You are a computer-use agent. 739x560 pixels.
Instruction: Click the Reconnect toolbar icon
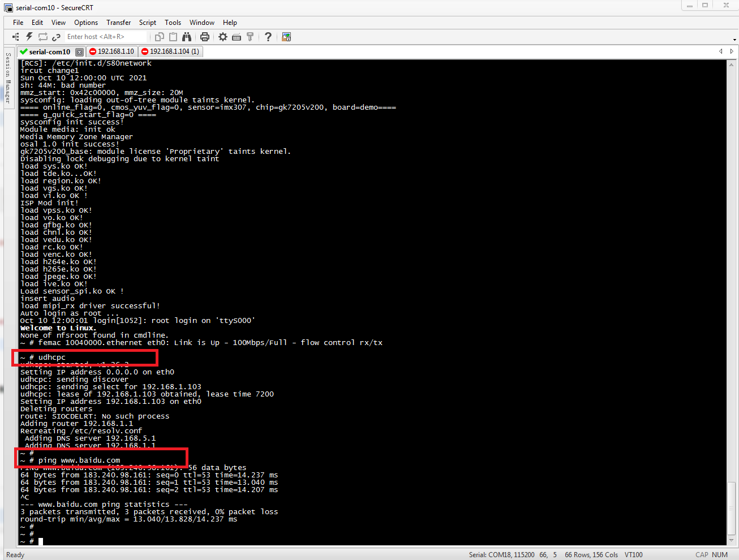coord(43,37)
